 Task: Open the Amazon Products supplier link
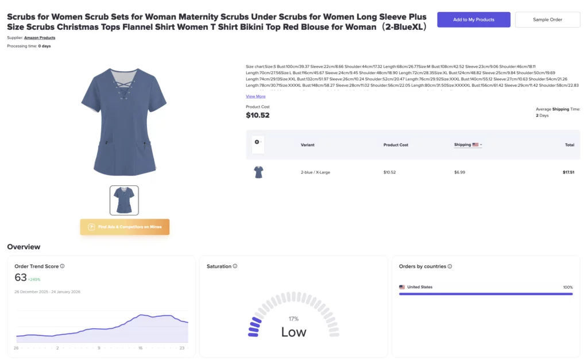[x=40, y=38]
